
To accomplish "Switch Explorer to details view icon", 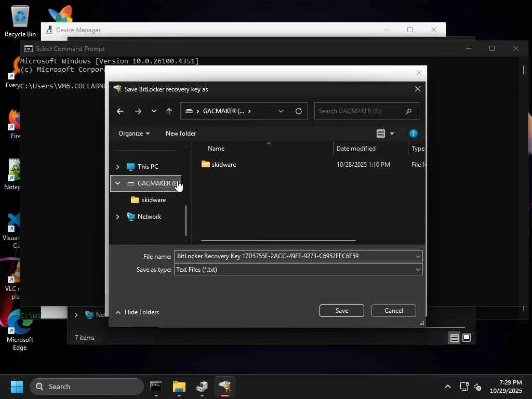I will click(x=454, y=338).
